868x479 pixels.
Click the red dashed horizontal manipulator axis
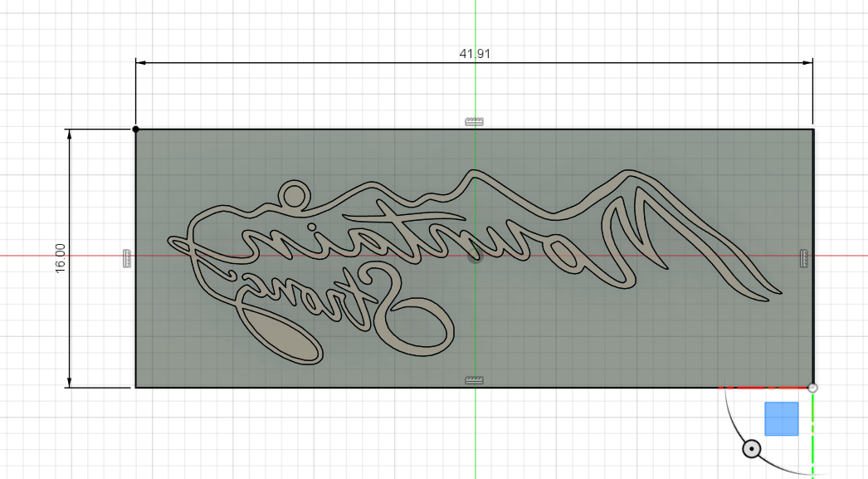pyautogui.click(x=764, y=388)
